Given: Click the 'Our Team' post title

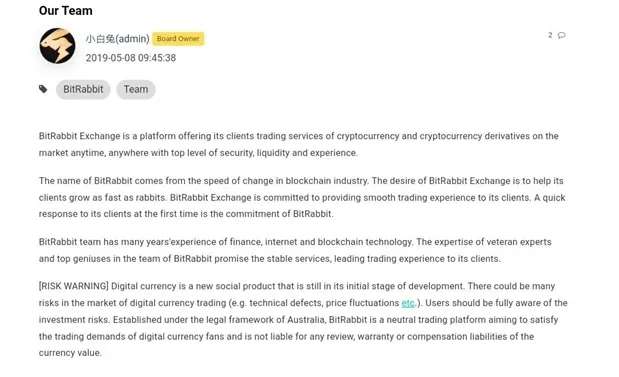Looking at the screenshot, I should click(66, 11).
